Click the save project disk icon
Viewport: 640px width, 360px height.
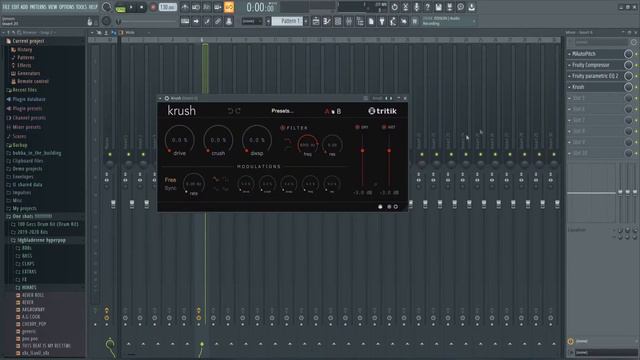tap(438, 7)
